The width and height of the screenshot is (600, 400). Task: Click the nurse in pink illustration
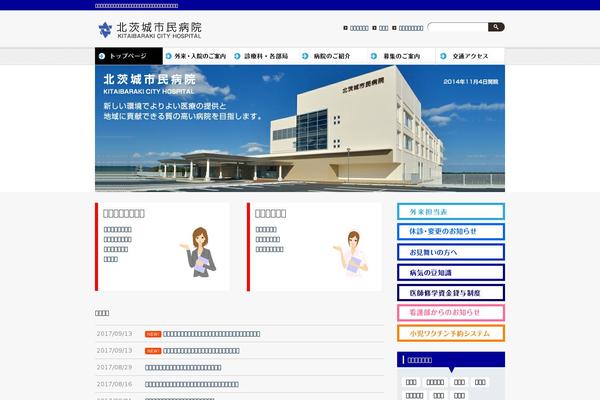pyautogui.click(x=352, y=253)
